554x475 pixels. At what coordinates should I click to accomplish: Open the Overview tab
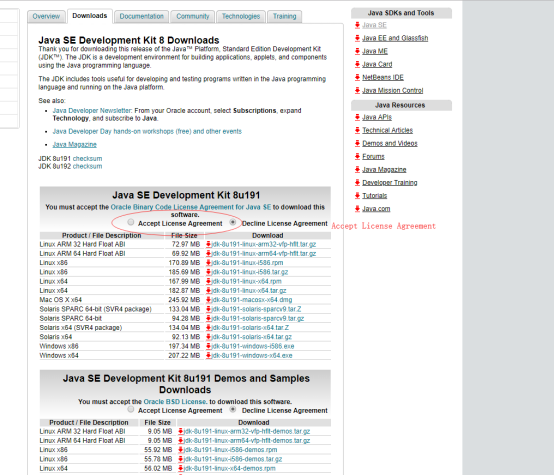(46, 17)
